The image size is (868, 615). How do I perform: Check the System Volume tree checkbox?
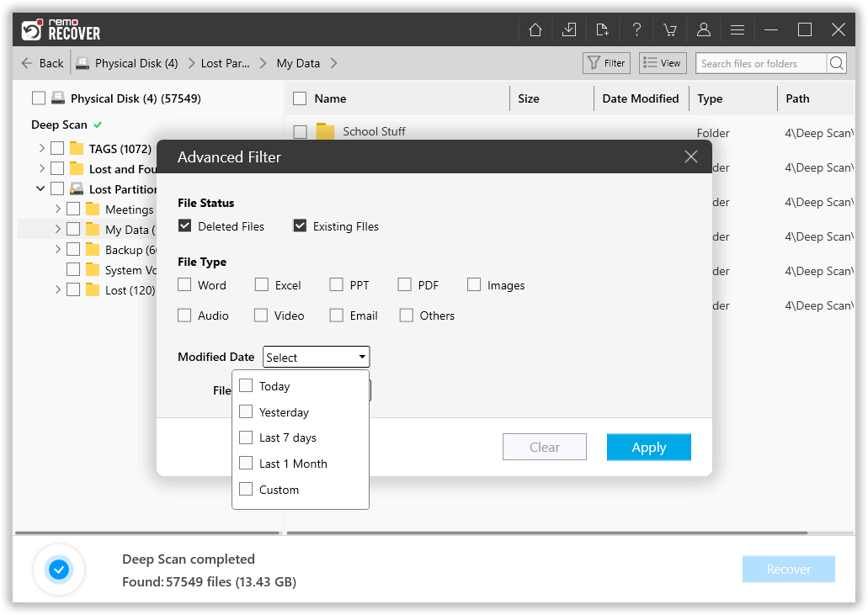[x=73, y=269]
